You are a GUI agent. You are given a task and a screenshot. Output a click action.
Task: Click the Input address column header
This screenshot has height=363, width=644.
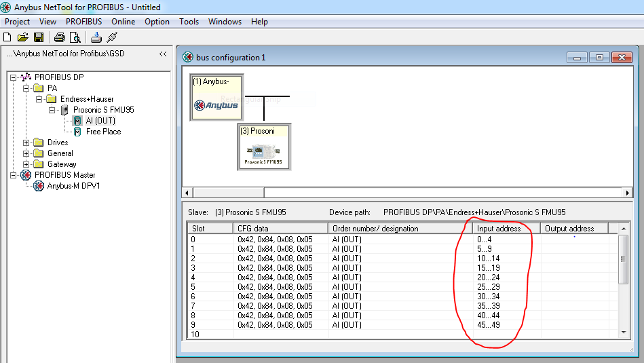pyautogui.click(x=507, y=228)
